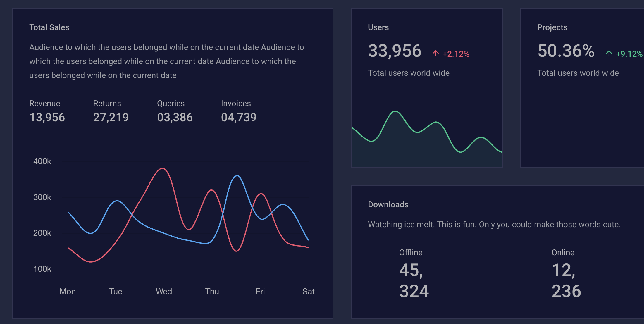
Task: Click the Mon label on chart axis
Action: (68, 291)
